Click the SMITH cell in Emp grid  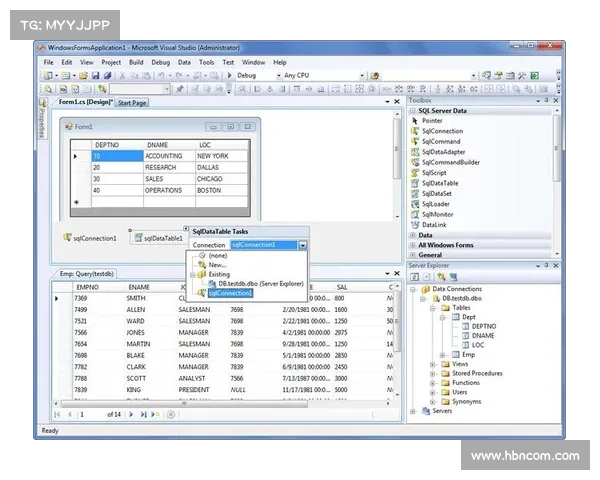(150, 298)
